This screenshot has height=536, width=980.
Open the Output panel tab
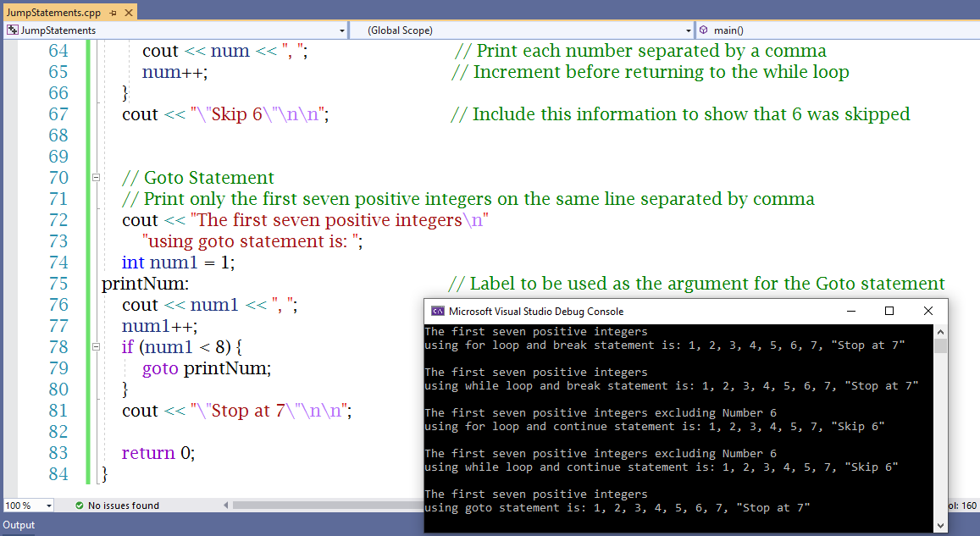pyautogui.click(x=19, y=525)
